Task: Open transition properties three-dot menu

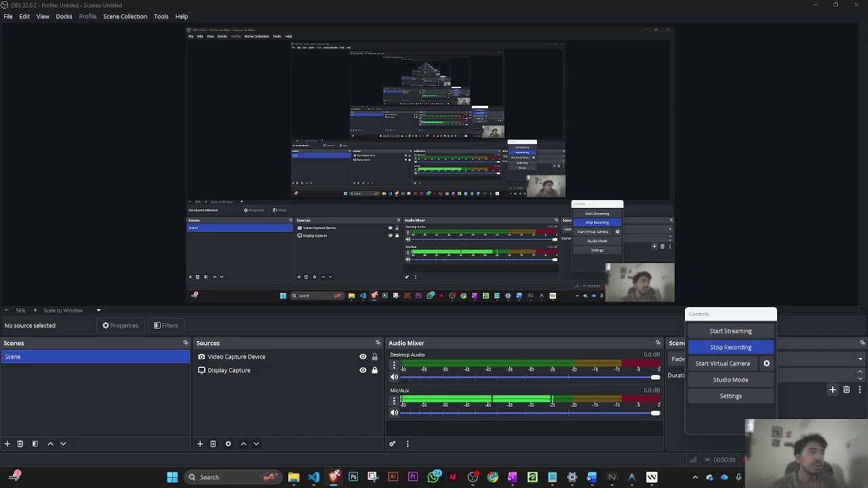Action: click(x=860, y=390)
